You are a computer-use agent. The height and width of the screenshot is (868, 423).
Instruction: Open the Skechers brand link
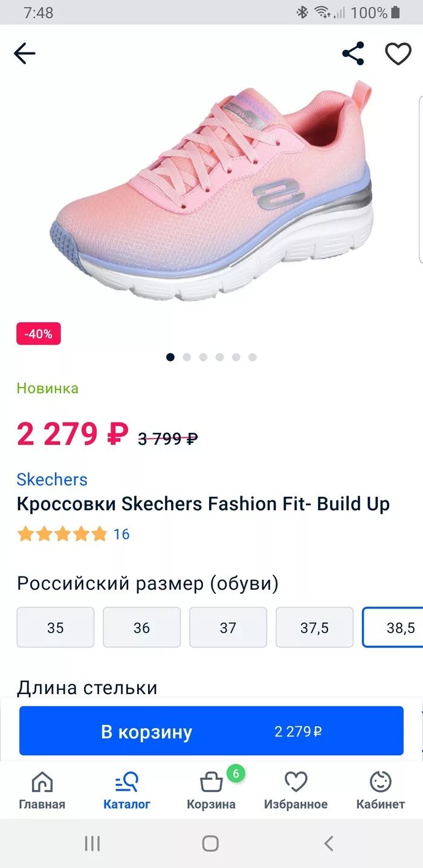pyautogui.click(x=52, y=479)
